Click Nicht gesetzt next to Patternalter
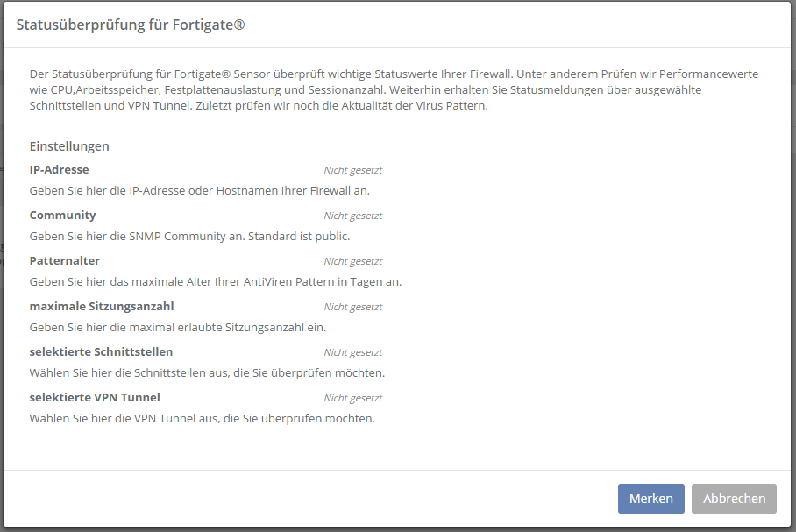The image size is (796, 532). [353, 260]
